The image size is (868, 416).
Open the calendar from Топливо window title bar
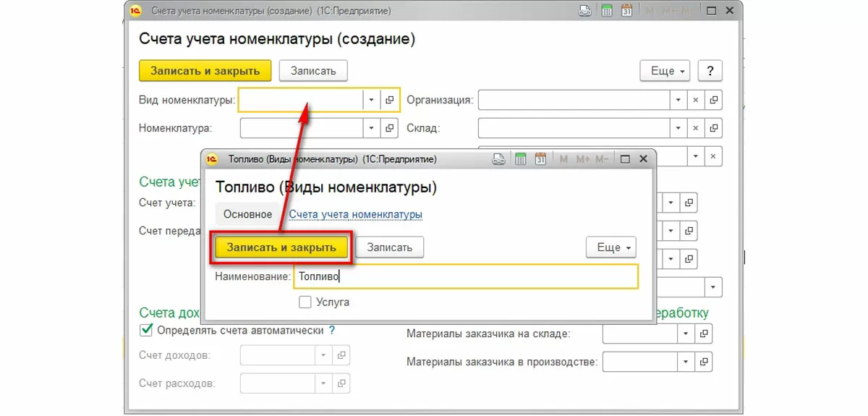[x=540, y=159]
